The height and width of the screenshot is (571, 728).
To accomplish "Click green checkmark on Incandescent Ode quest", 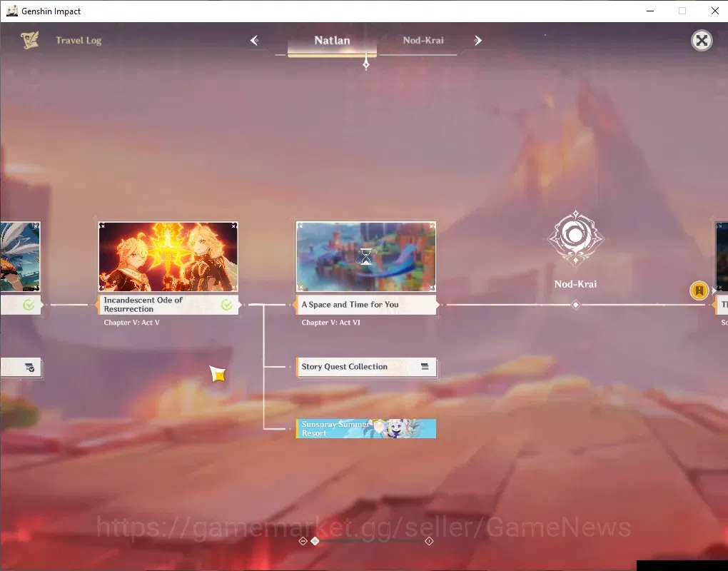I will click(x=226, y=305).
